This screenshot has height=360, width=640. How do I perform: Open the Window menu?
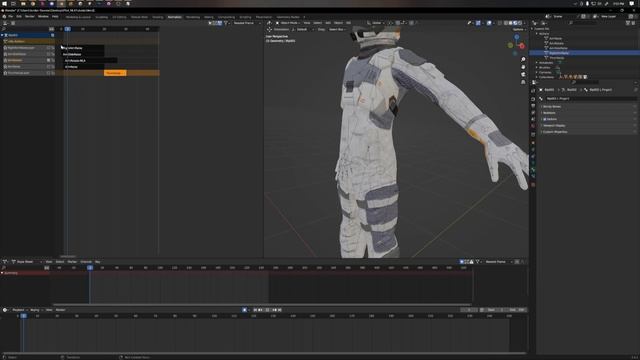(x=43, y=17)
